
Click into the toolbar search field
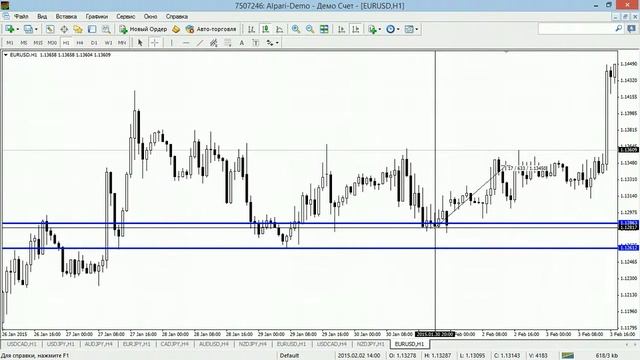(576, 29)
